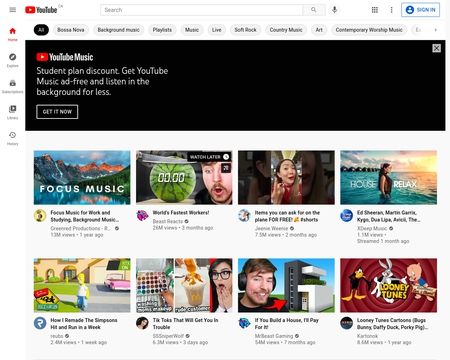The width and height of the screenshot is (450, 360).
Task: Select the Bossa Nova chip
Action: [x=71, y=30]
